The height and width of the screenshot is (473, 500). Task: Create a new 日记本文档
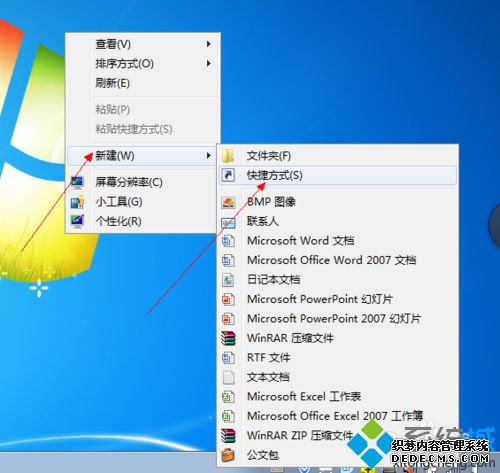pos(338,280)
